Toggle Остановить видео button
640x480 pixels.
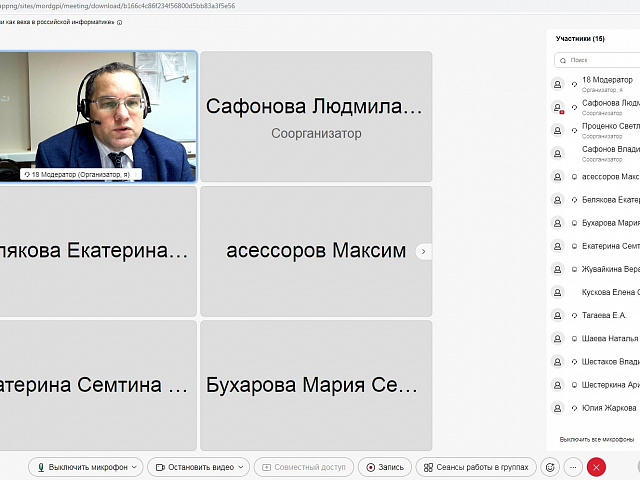click(x=194, y=467)
